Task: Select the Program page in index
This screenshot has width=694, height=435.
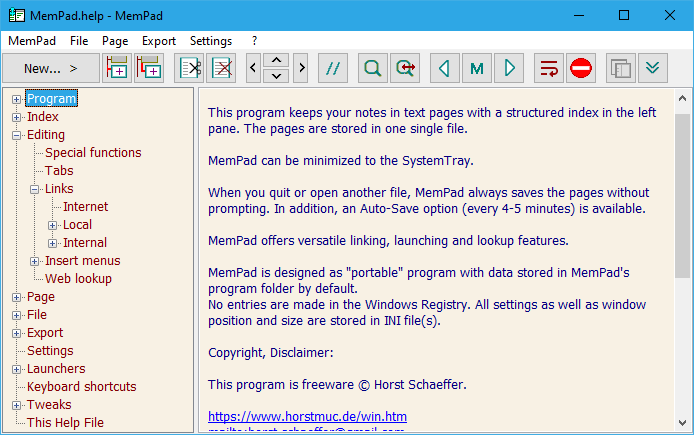Action: pos(51,99)
